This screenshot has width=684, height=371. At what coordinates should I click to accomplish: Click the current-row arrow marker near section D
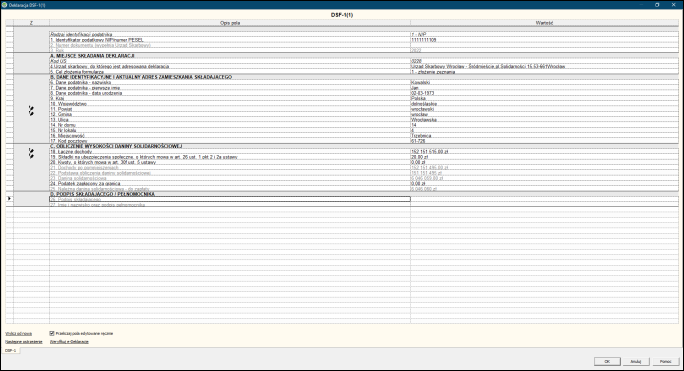click(9, 199)
